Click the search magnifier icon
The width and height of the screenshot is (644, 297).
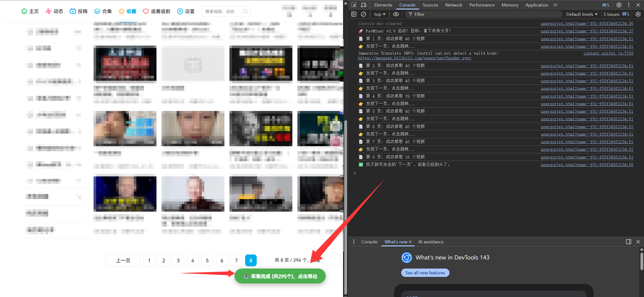coord(245,11)
